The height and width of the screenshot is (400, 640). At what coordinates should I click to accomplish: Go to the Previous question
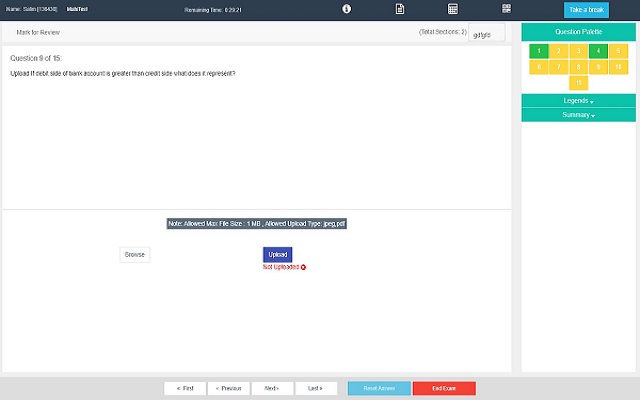click(x=229, y=388)
